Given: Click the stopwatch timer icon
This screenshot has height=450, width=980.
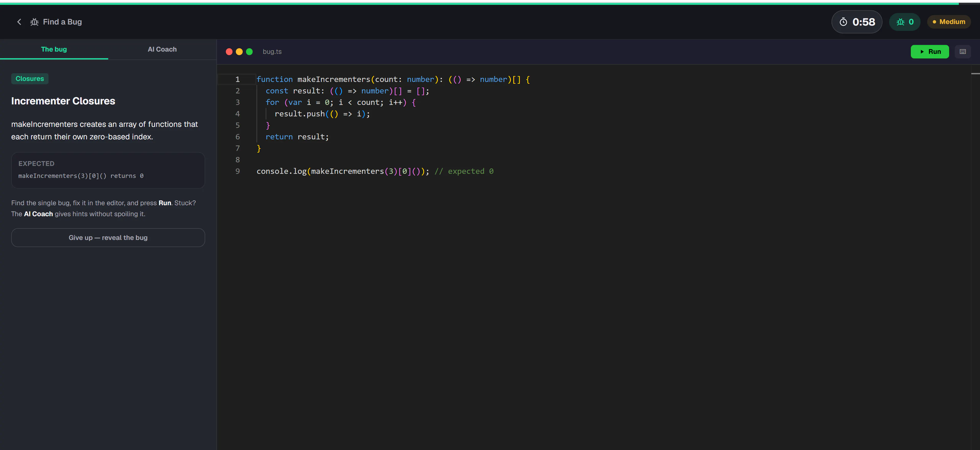Looking at the screenshot, I should coord(843,22).
